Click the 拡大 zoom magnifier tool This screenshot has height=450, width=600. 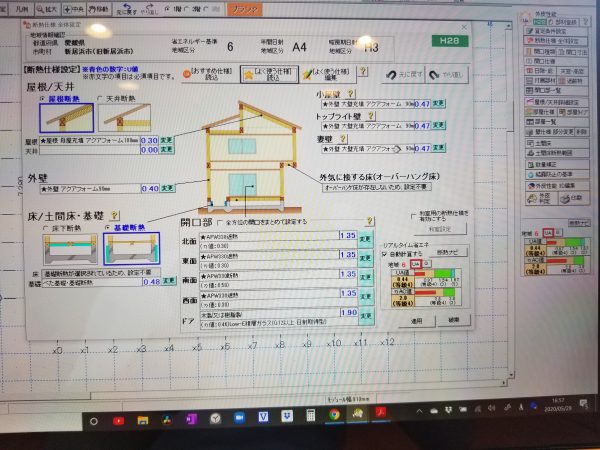pyautogui.click(x=47, y=8)
